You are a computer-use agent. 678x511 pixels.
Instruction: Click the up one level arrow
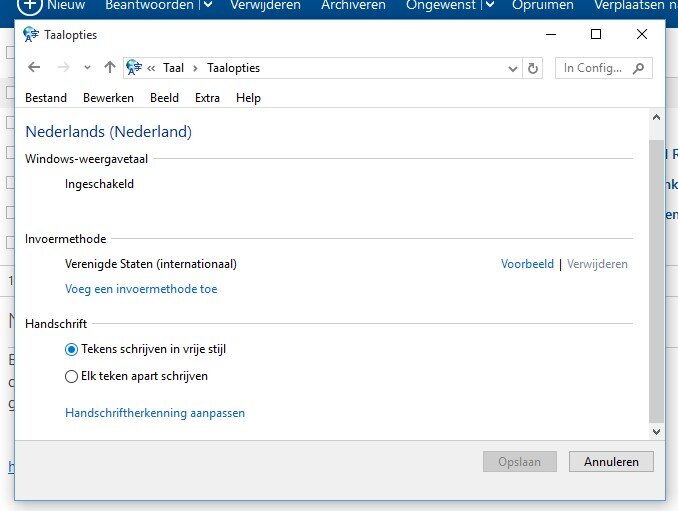pos(110,68)
